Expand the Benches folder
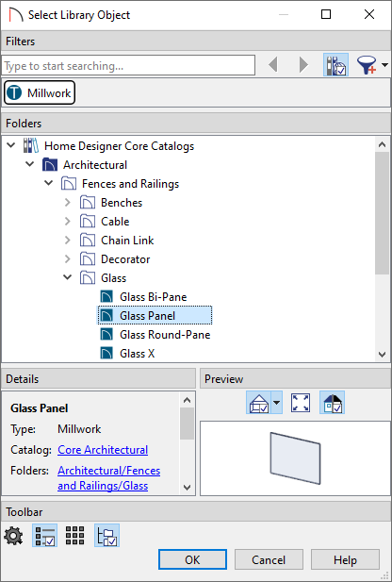 (x=68, y=202)
